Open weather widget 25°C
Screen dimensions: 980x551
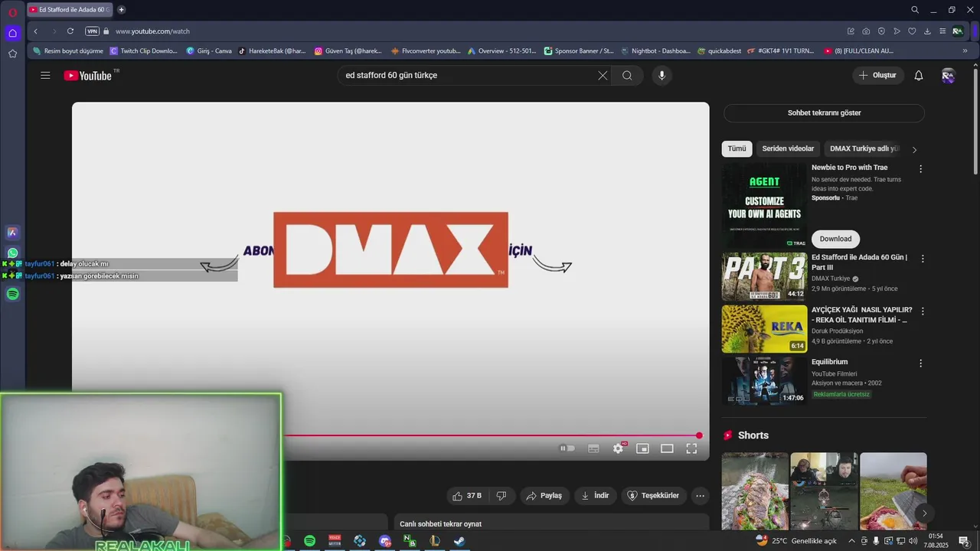(x=796, y=541)
